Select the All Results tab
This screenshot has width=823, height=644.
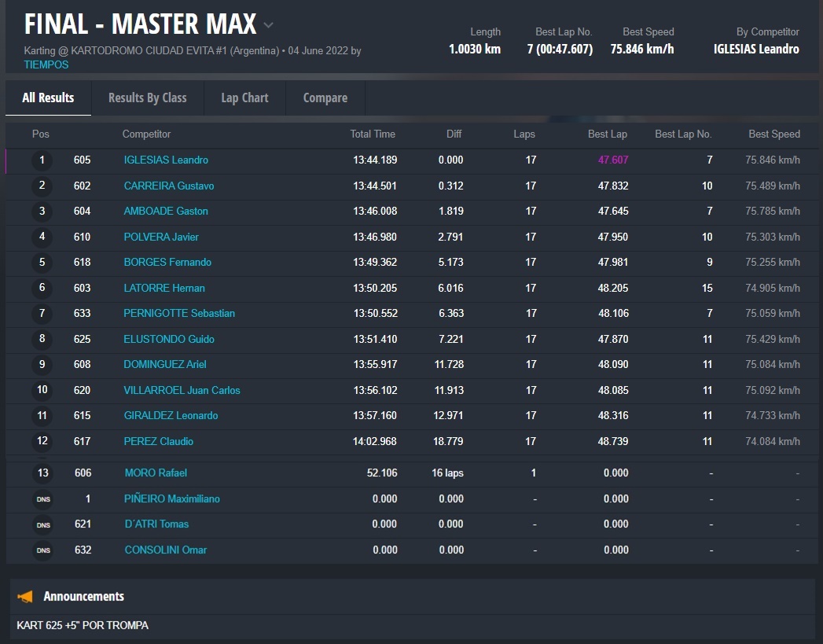pyautogui.click(x=48, y=98)
